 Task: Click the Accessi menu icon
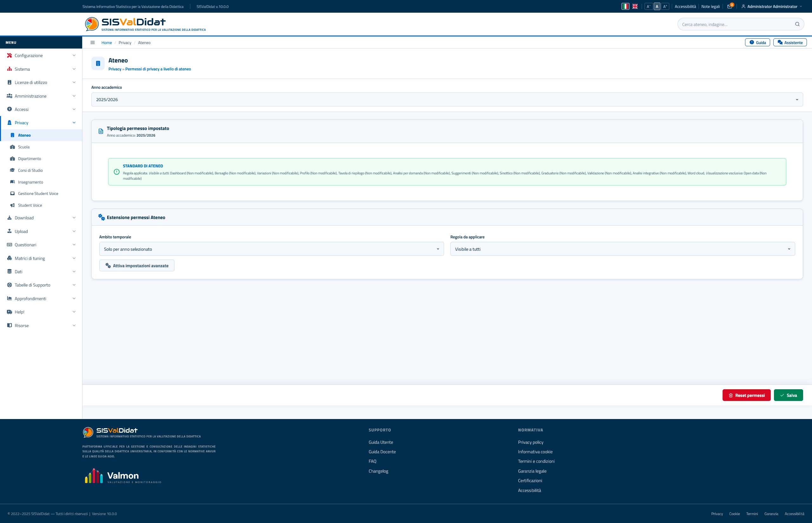click(x=10, y=109)
